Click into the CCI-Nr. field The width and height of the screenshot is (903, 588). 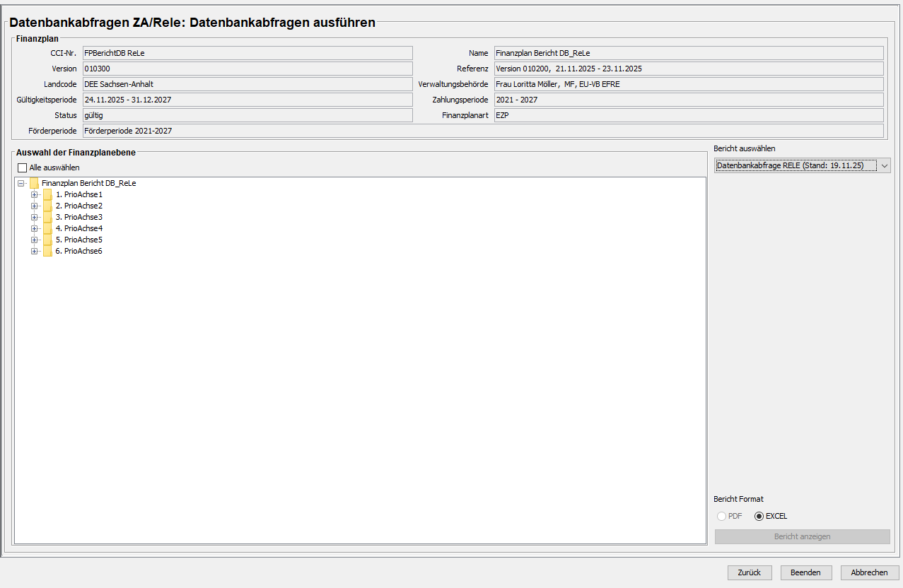tap(247, 53)
